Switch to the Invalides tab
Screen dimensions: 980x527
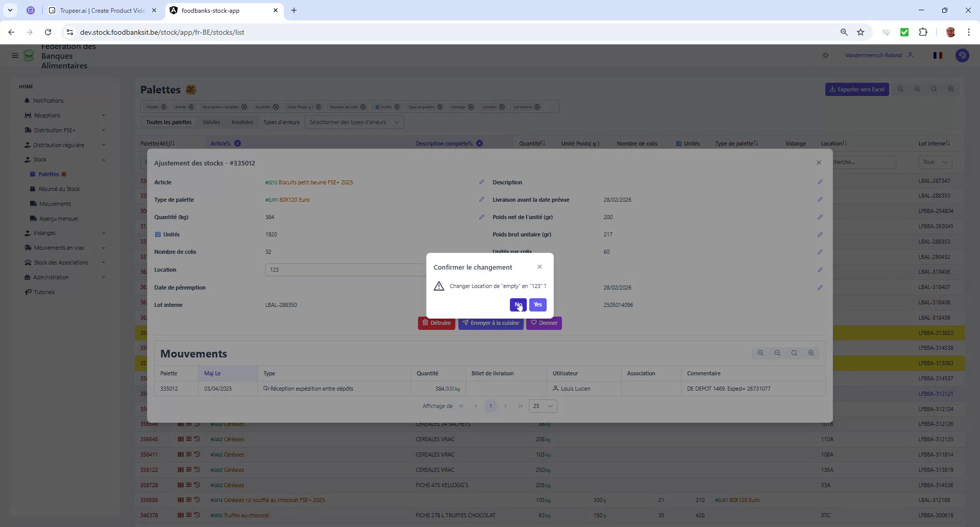(x=242, y=122)
